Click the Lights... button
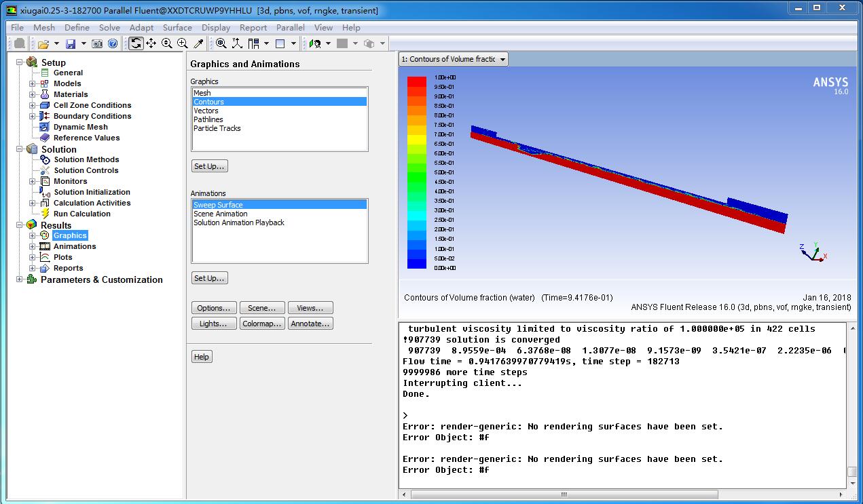The image size is (863, 504). tap(215, 324)
